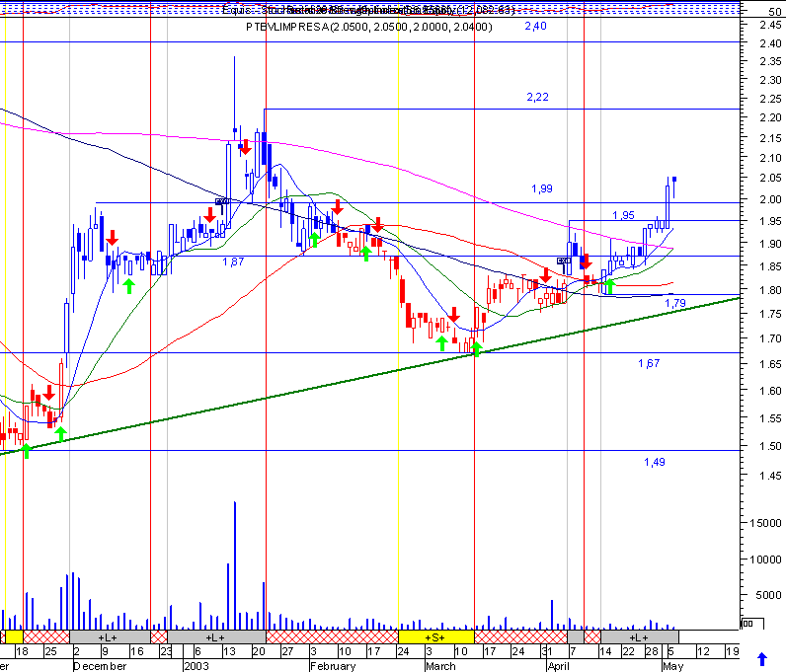Click the 2,40 resistance level label
Viewport: 786px width, 672px height.
point(535,26)
